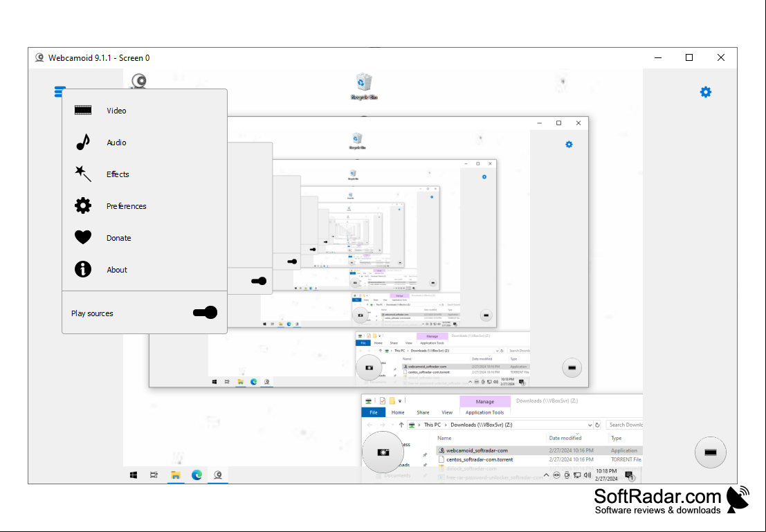Start video recording with the round button

[x=711, y=452]
